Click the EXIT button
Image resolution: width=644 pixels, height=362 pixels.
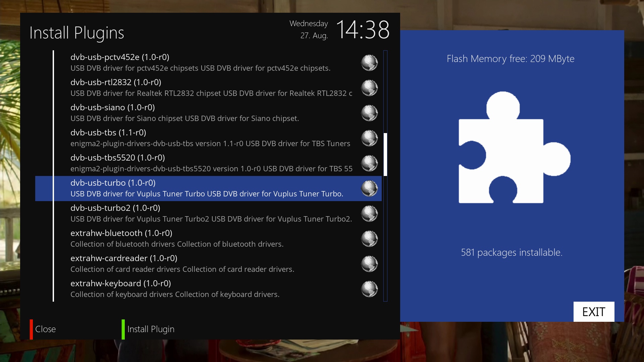(x=594, y=312)
